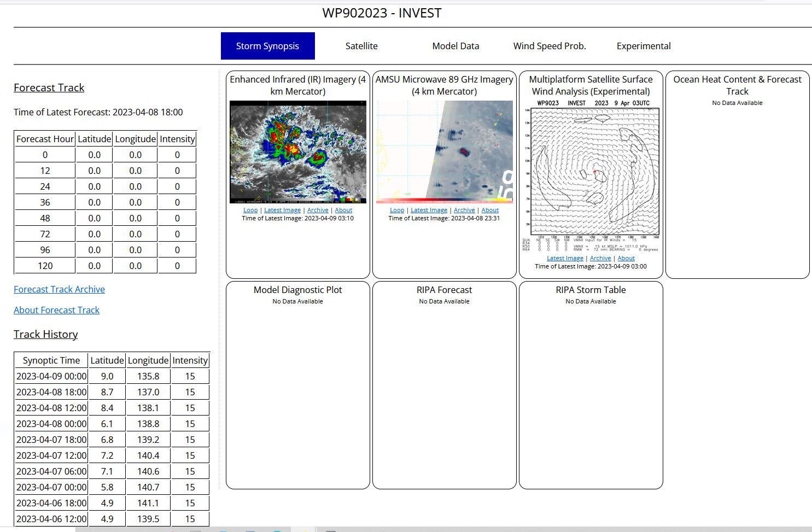Open Archive for Surface Wind Analysis

point(600,258)
